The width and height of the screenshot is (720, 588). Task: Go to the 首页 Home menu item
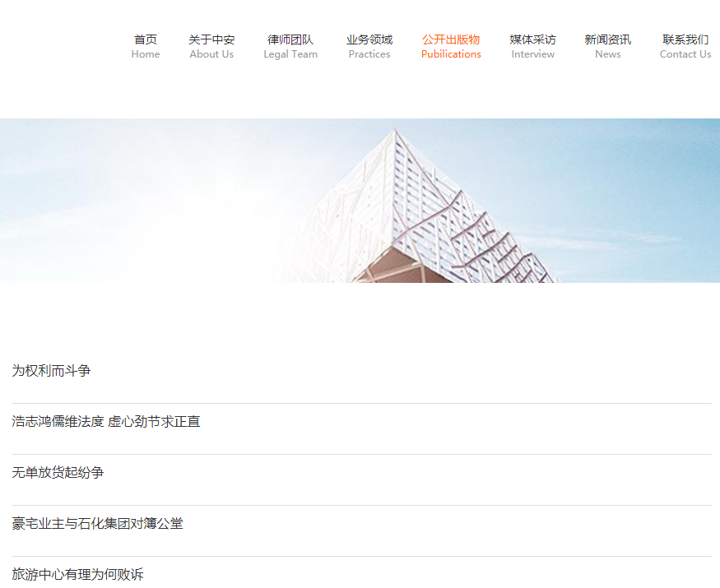point(145,46)
